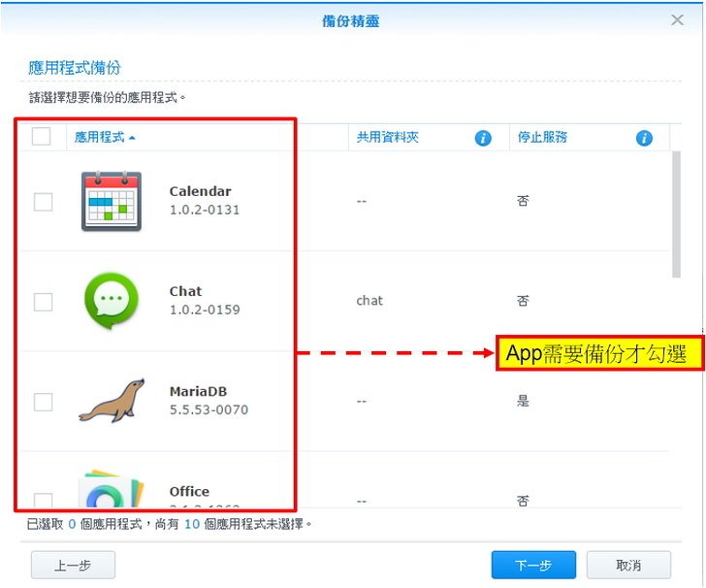706x588 pixels.
Task: Click the MariaDB seal icon
Action: click(112, 401)
